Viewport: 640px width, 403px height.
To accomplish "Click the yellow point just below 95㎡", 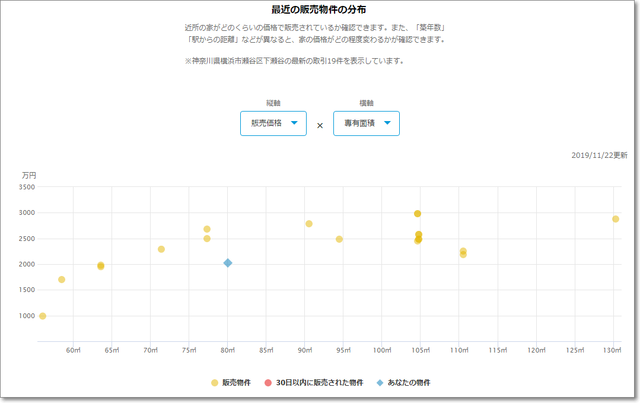I will 339,239.
